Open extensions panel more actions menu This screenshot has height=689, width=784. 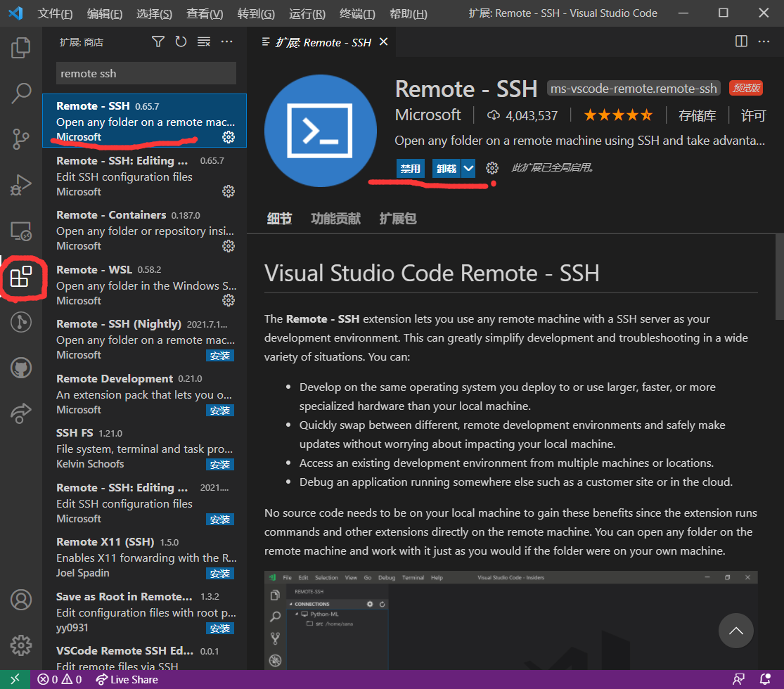226,41
